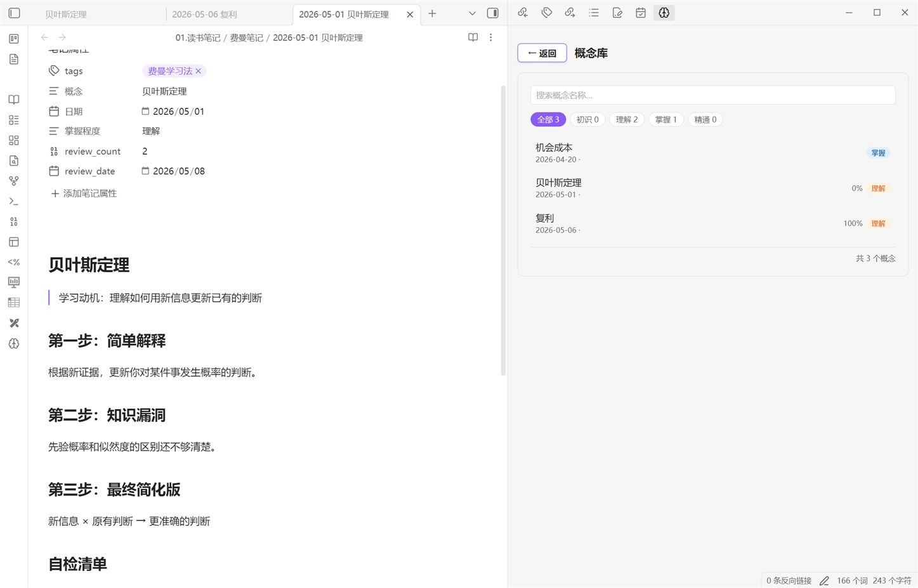Click the 理解 badge on 复利 row

(x=878, y=223)
